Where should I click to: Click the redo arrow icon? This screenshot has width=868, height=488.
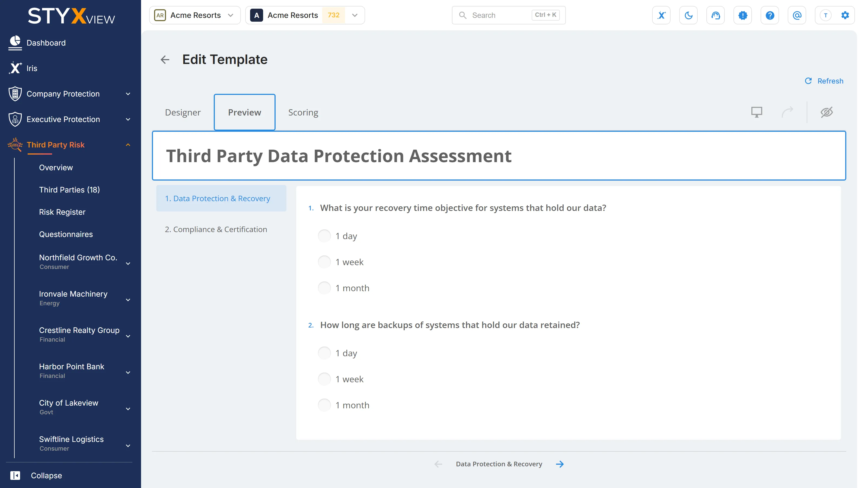coord(787,112)
